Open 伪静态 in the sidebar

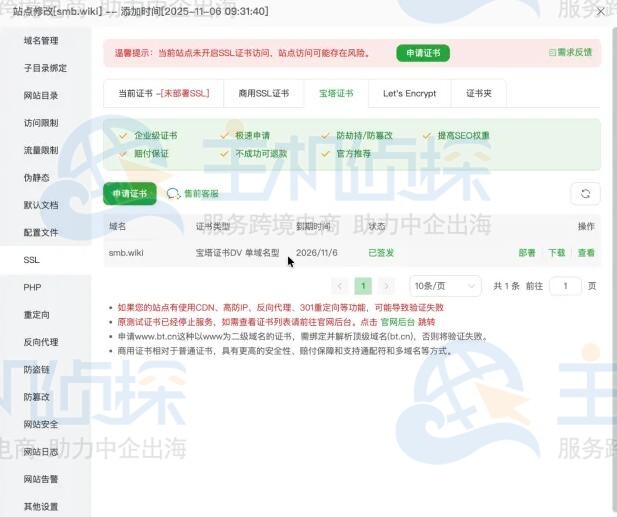37,178
